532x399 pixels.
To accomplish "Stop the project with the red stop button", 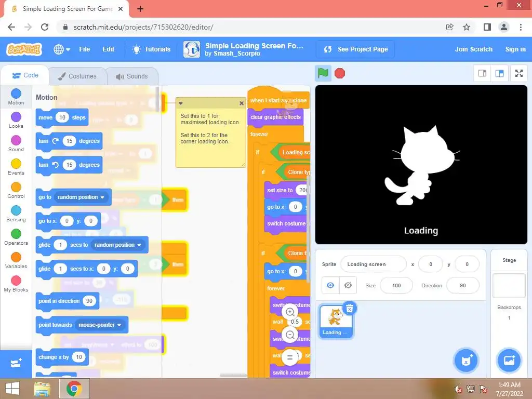I will (340, 73).
